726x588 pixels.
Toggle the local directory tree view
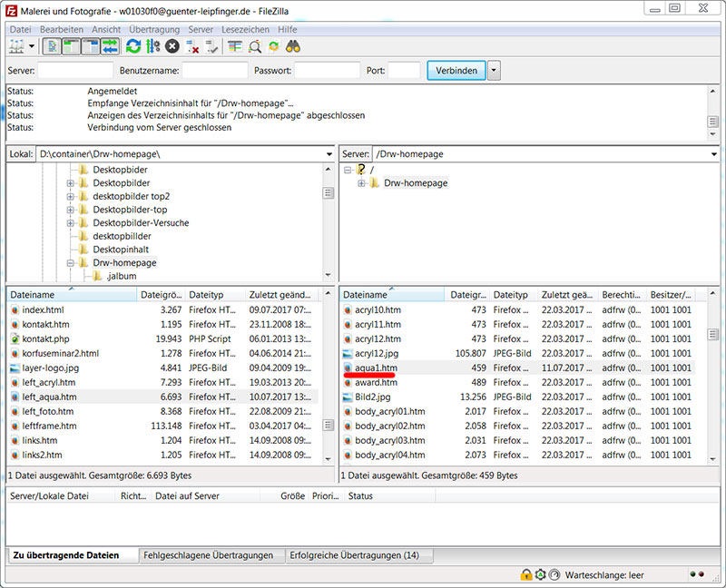[x=70, y=46]
